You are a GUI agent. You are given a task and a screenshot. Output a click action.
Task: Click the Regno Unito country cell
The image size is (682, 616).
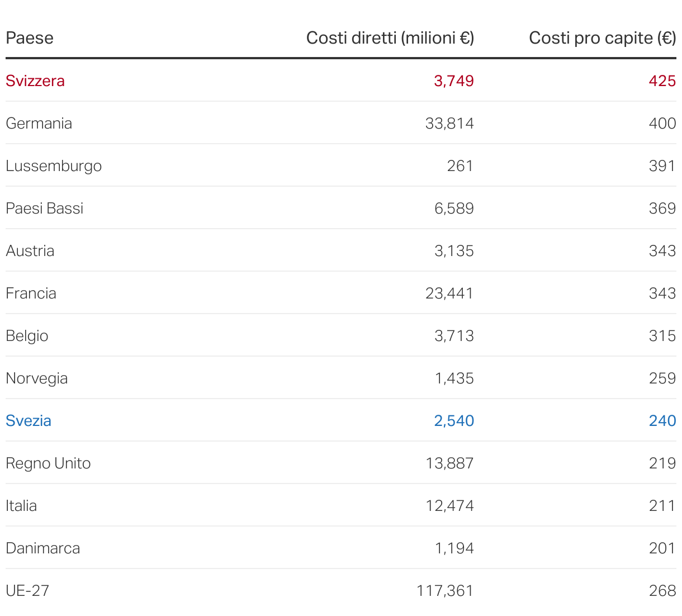pyautogui.click(x=48, y=463)
